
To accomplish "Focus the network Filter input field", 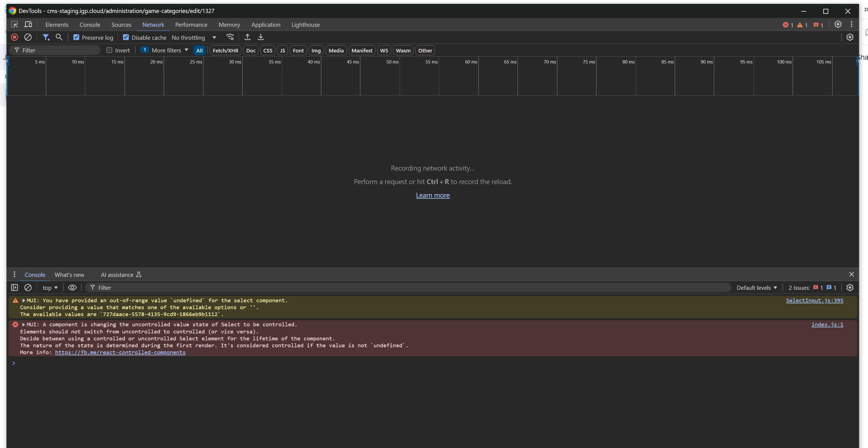I will [55, 50].
